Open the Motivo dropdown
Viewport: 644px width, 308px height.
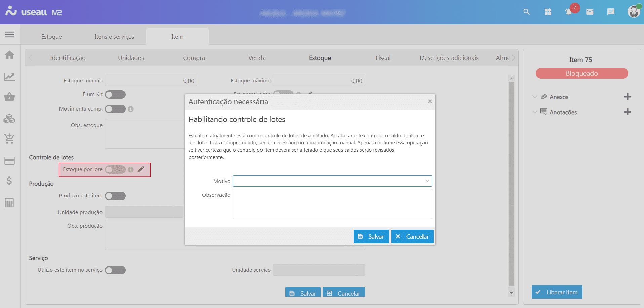(332, 181)
